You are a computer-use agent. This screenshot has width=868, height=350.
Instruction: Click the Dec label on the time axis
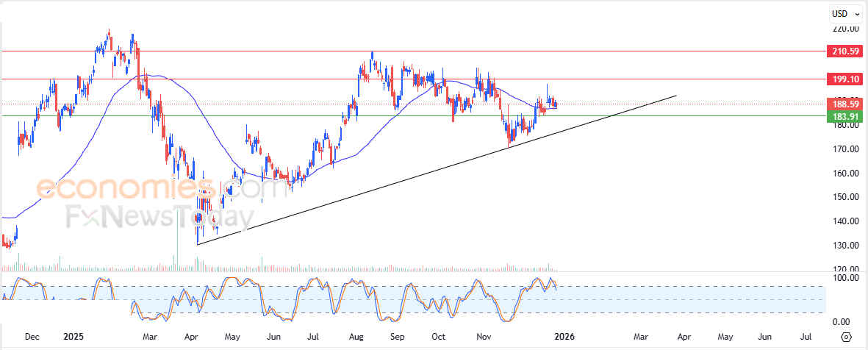(x=32, y=337)
